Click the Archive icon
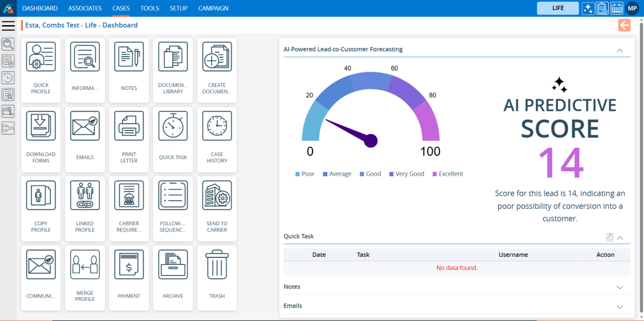The height and width of the screenshot is (321, 644). click(173, 264)
